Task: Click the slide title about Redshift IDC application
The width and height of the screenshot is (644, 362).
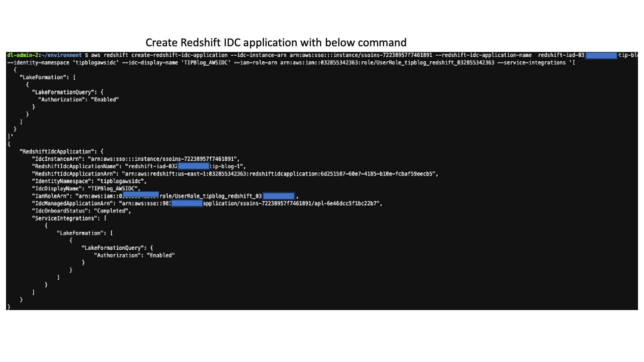Action: [276, 43]
